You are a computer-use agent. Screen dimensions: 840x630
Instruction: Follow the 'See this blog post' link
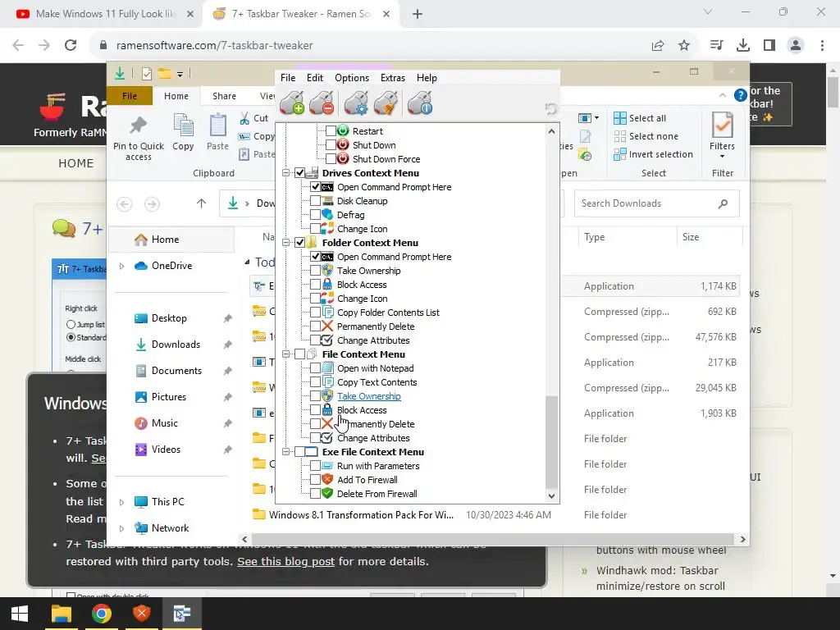point(285,561)
